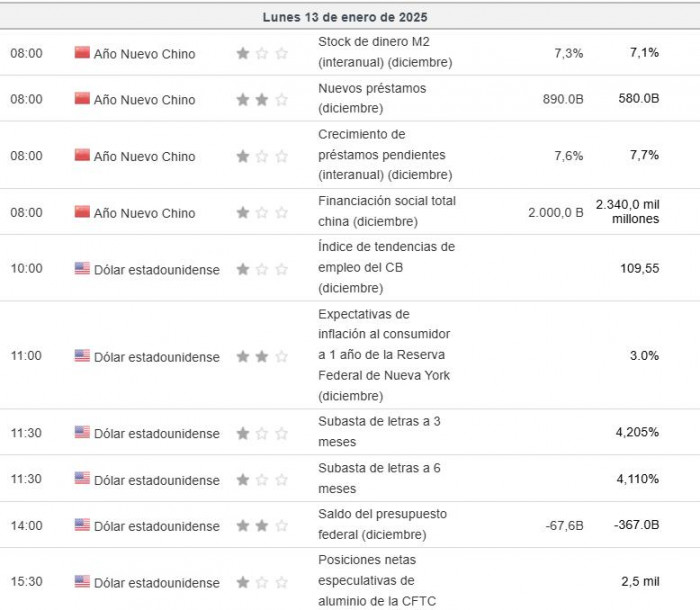Open event Subasta de letras a 6 meses

(x=379, y=478)
